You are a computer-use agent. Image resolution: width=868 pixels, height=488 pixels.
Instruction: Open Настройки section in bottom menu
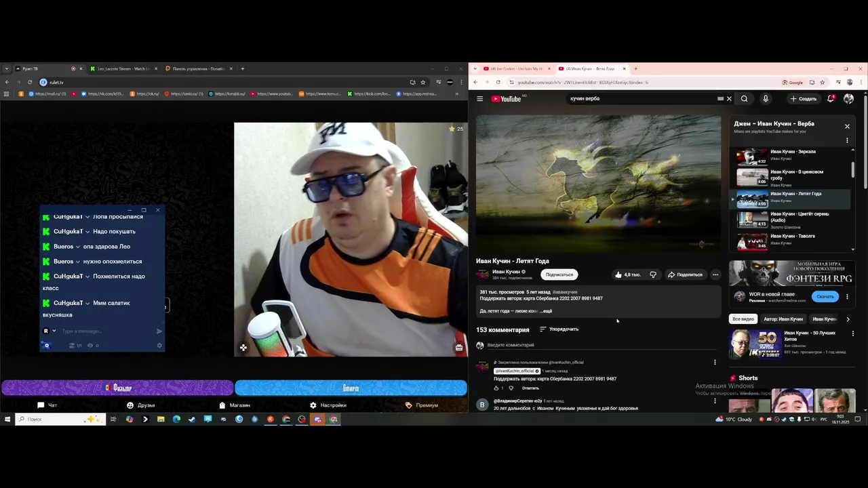[328, 405]
